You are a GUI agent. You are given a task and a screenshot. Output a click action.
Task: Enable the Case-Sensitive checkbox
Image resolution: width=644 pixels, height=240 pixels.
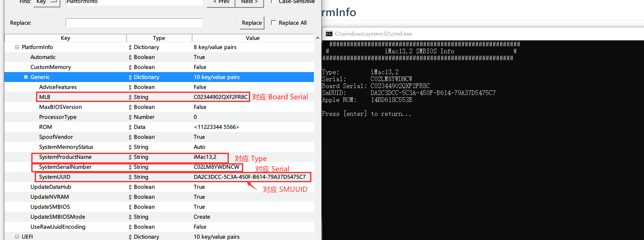pos(273,1)
